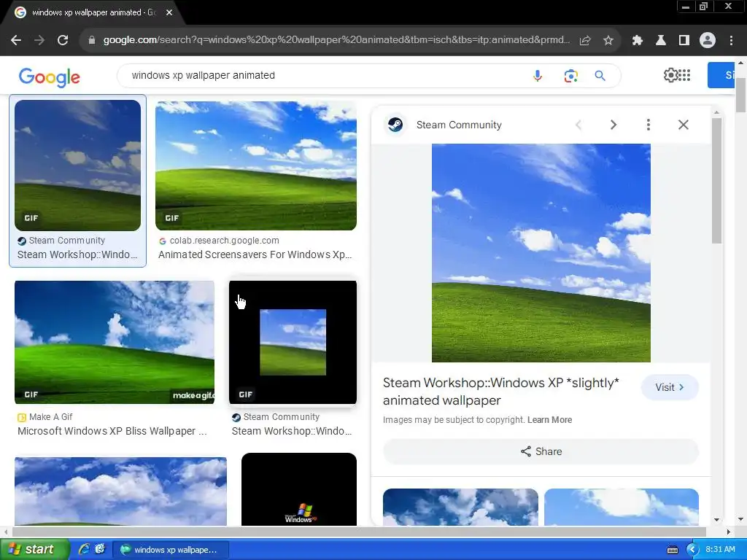This screenshot has width=747, height=560.
Task: Open the Extensions puzzle icon
Action: (x=638, y=40)
